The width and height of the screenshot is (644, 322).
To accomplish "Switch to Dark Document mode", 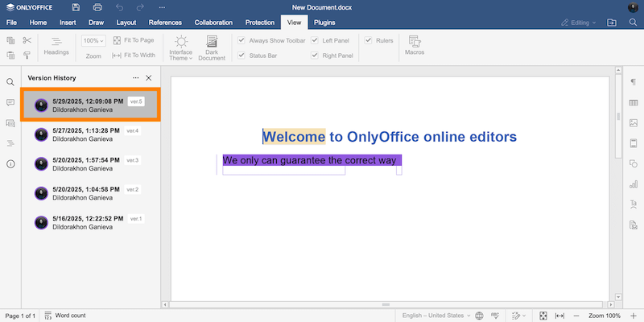I will point(212,47).
